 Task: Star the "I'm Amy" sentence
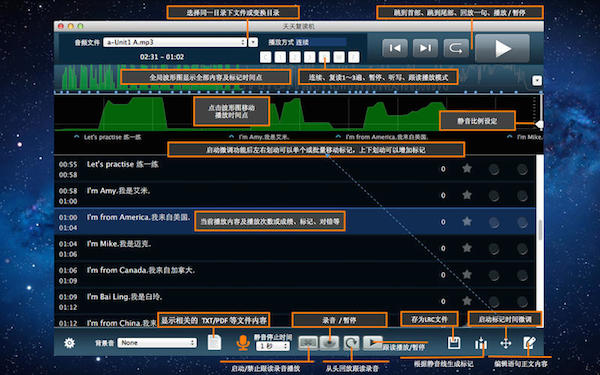[x=467, y=195]
